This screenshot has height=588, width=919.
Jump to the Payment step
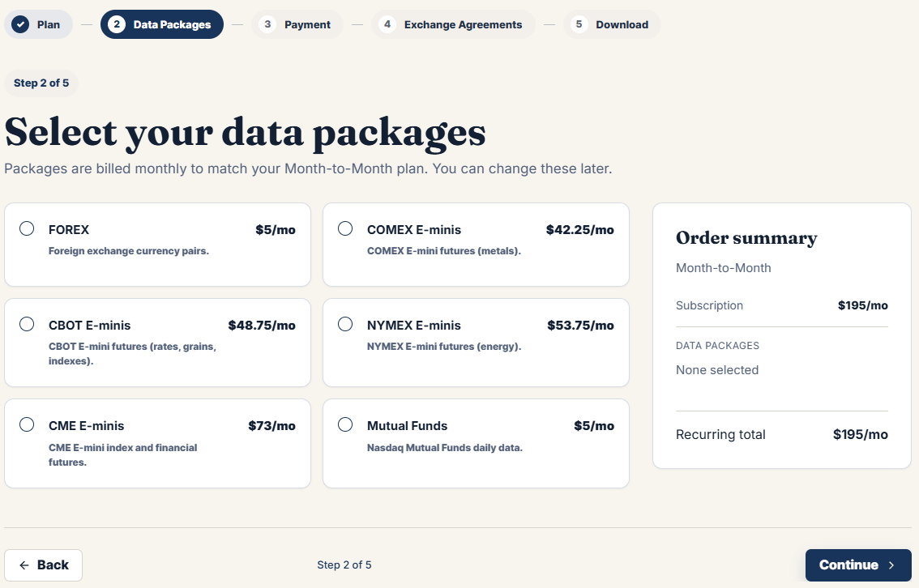click(x=297, y=24)
